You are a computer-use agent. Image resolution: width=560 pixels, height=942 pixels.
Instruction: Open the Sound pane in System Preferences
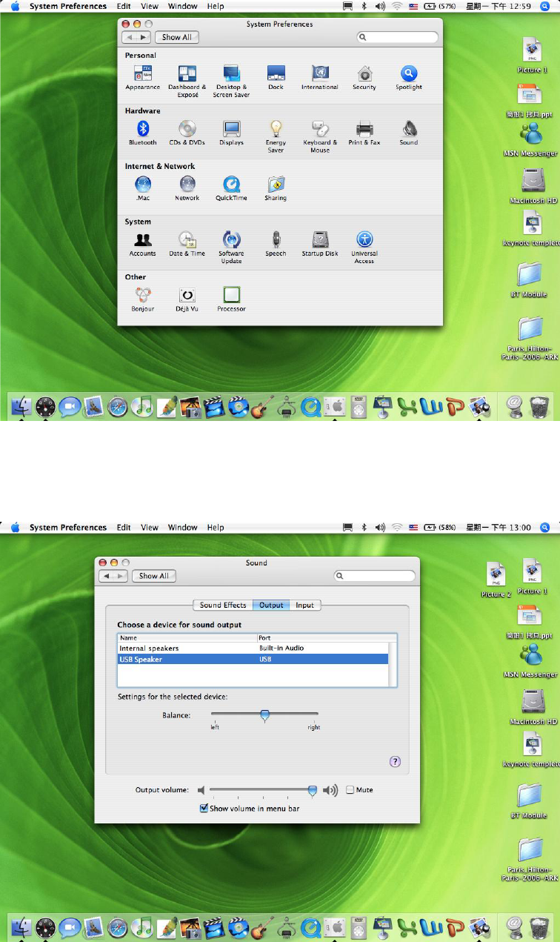(409, 133)
